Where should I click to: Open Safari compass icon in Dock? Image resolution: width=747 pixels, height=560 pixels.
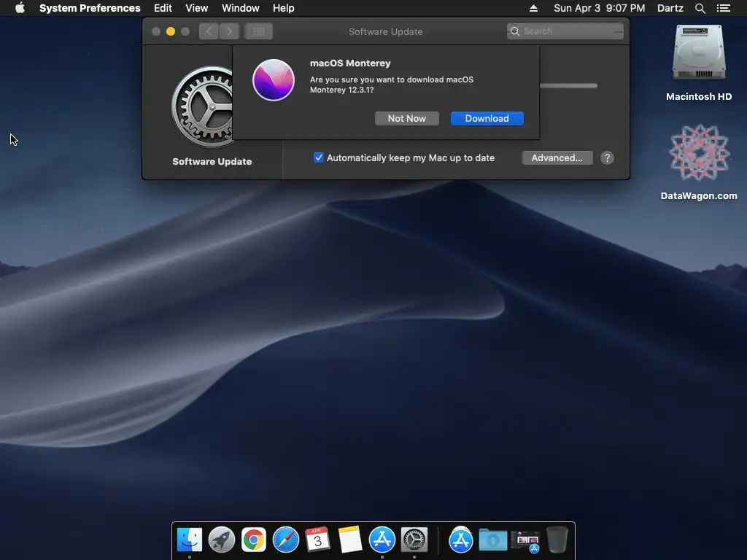coord(286,540)
